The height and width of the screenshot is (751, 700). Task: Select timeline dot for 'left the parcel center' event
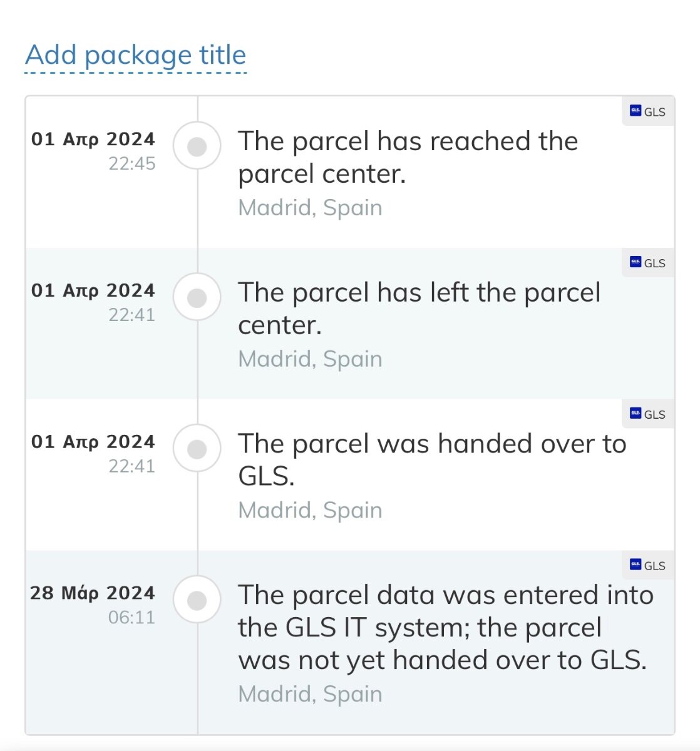197,298
